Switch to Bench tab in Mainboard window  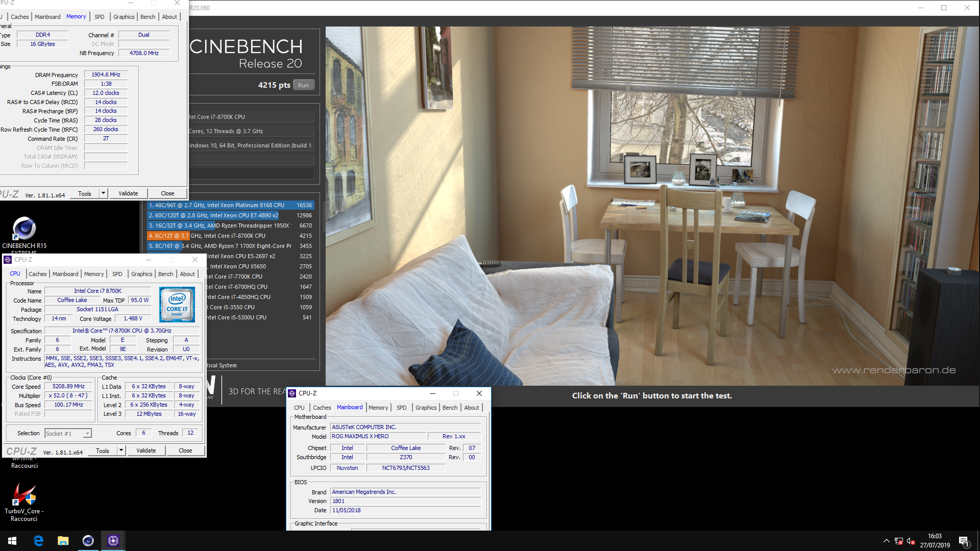(450, 408)
